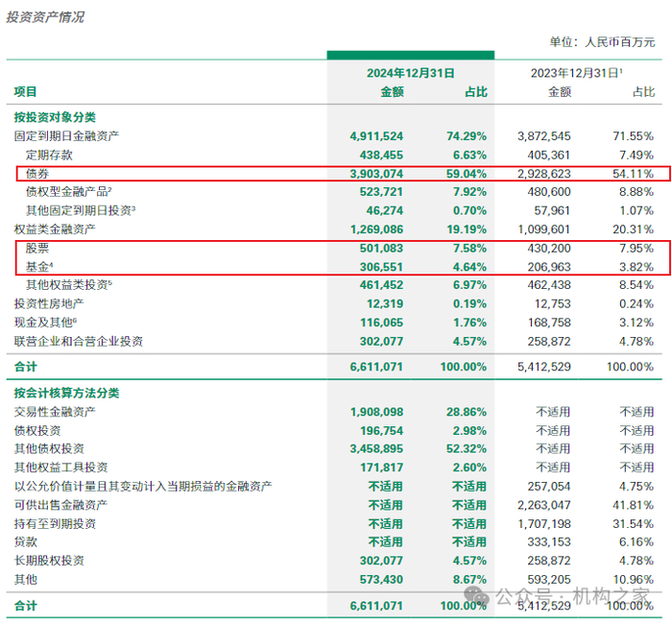Click the percentage 28.86%
The height and width of the screenshot is (624, 672).
(x=467, y=412)
